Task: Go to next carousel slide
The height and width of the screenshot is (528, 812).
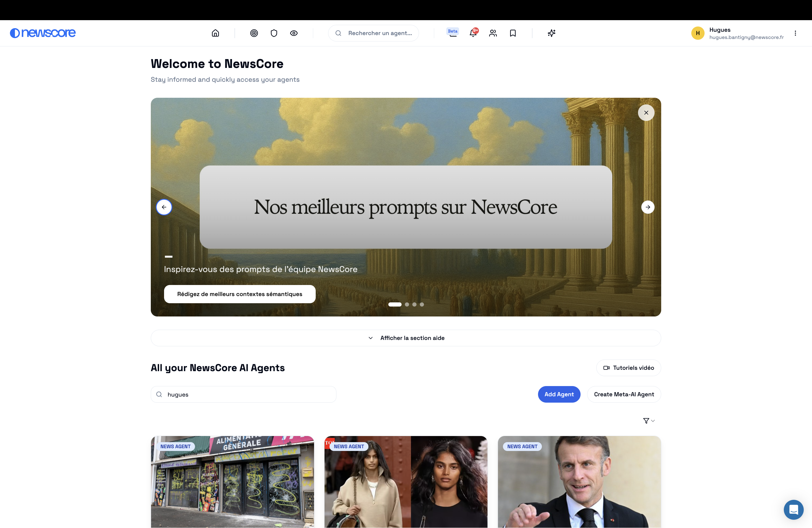Action: pyautogui.click(x=648, y=207)
